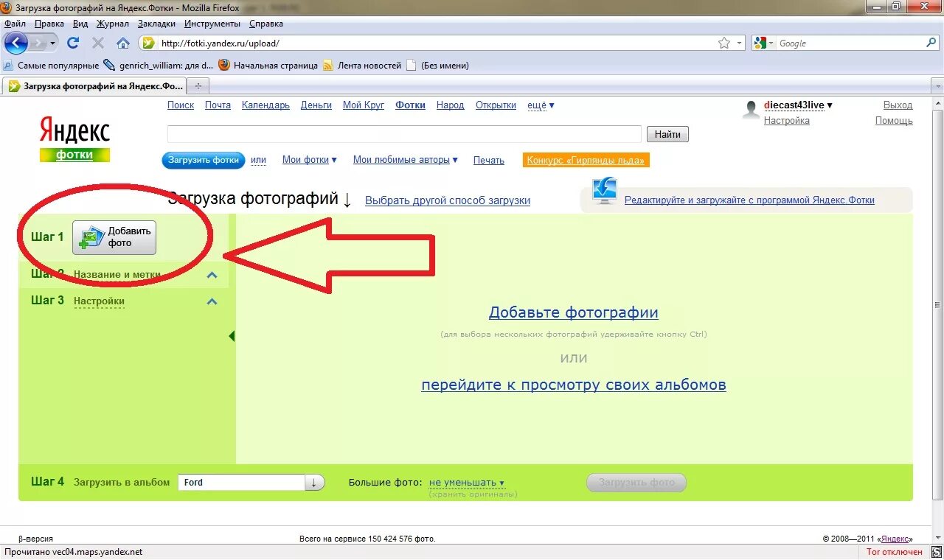Click the album name field containing Ford
Viewport: 944px width, 560px height.
[x=242, y=483]
